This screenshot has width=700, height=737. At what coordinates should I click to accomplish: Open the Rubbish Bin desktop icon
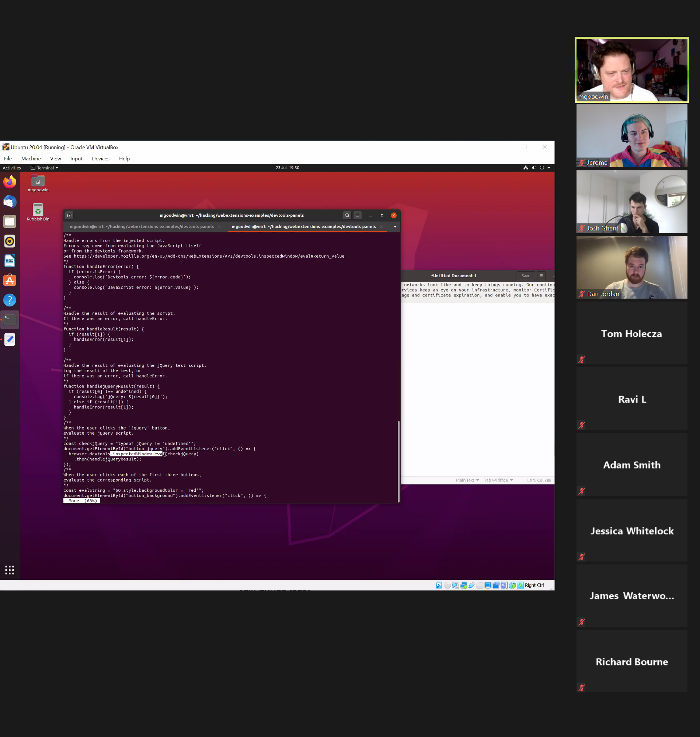38,212
